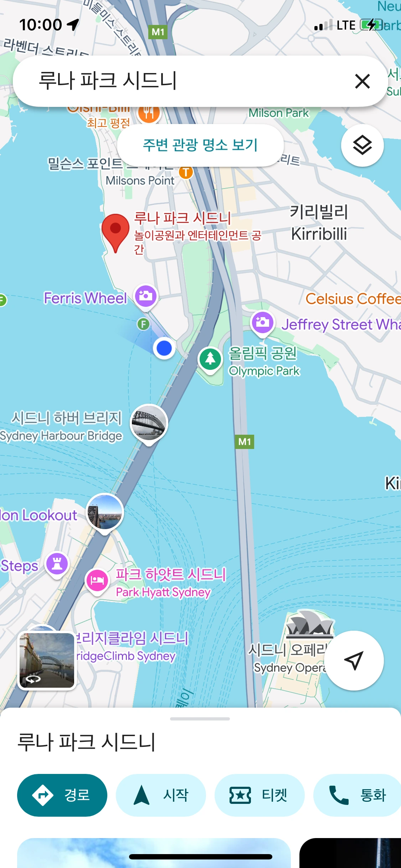This screenshot has height=868, width=401.
Task: Tap the my-location arrow button
Action: click(354, 660)
